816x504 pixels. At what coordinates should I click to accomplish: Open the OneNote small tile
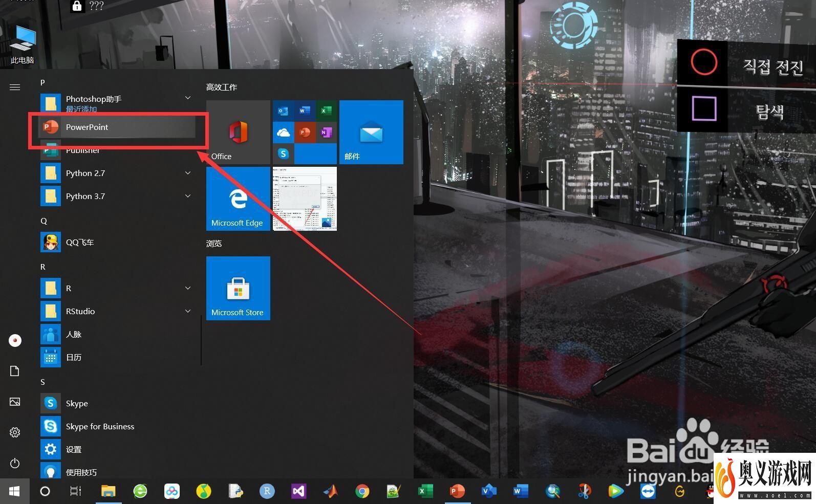pos(326,132)
